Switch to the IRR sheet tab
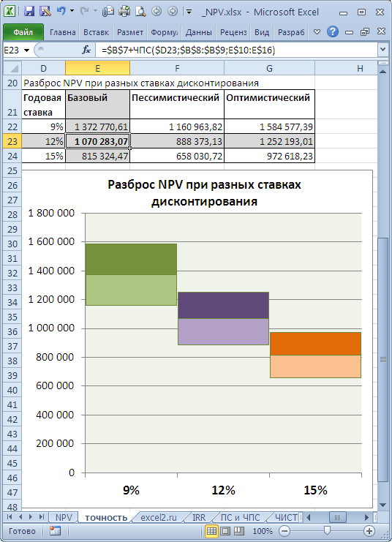The height and width of the screenshot is (542, 392). (199, 517)
